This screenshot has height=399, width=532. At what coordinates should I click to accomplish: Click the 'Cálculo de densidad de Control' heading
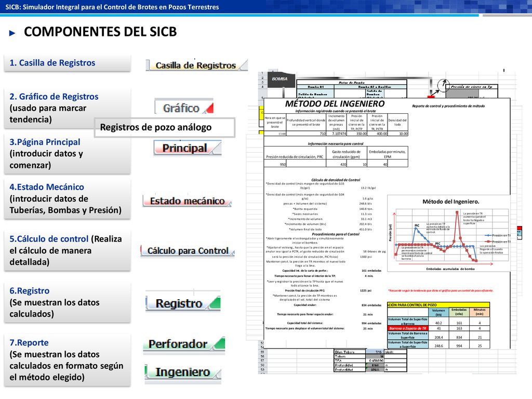point(336,180)
